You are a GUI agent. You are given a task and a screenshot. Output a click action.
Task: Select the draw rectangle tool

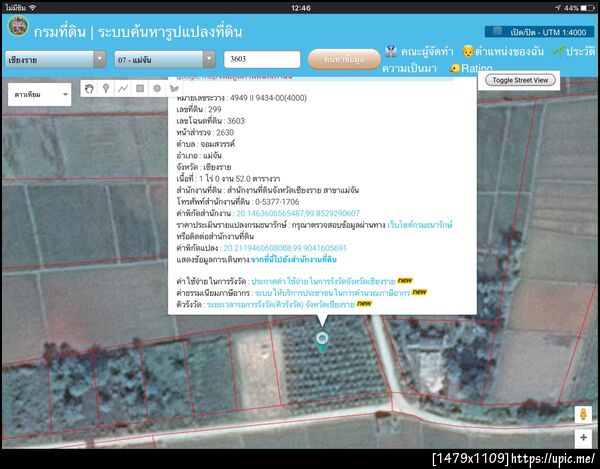140,89
